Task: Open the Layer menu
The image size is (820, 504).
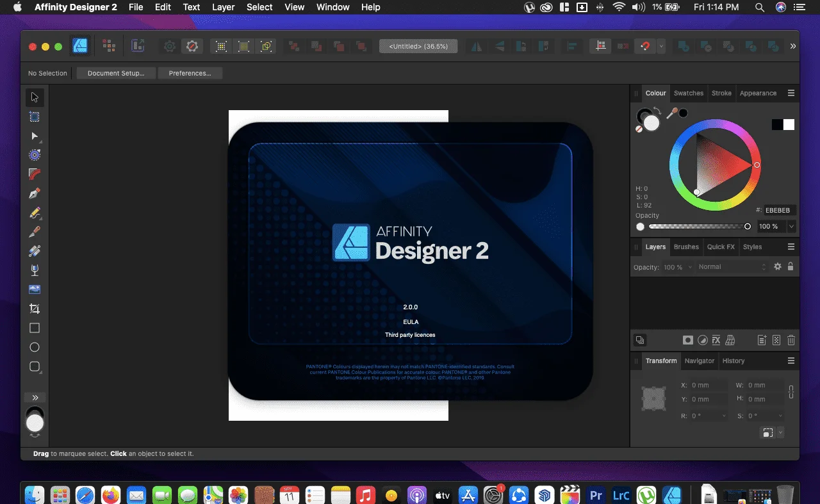Action: pos(223,7)
